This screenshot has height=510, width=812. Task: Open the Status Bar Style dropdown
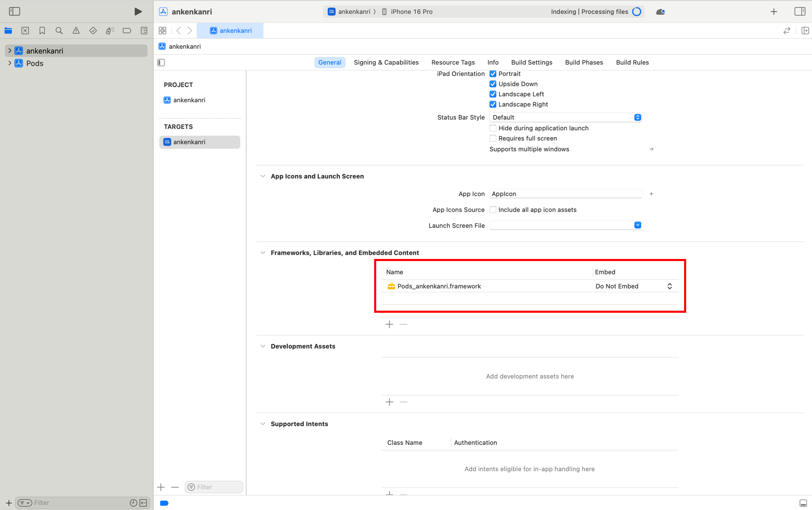click(x=565, y=117)
